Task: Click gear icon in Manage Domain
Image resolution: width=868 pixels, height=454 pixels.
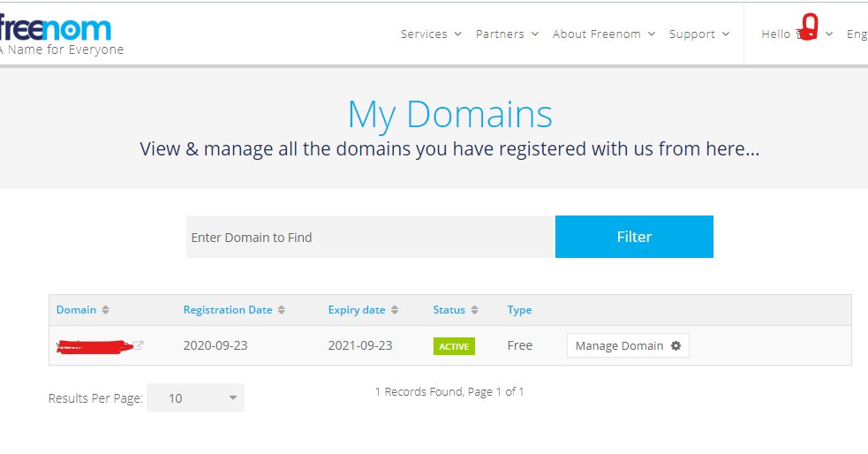Action: (x=676, y=345)
